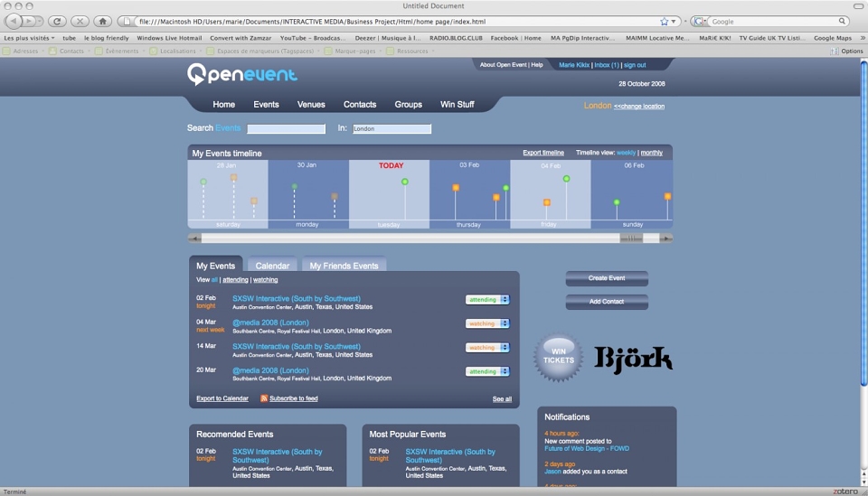This screenshot has width=868, height=496.
Task: Switch timeline view to monthly
Action: pyautogui.click(x=652, y=153)
